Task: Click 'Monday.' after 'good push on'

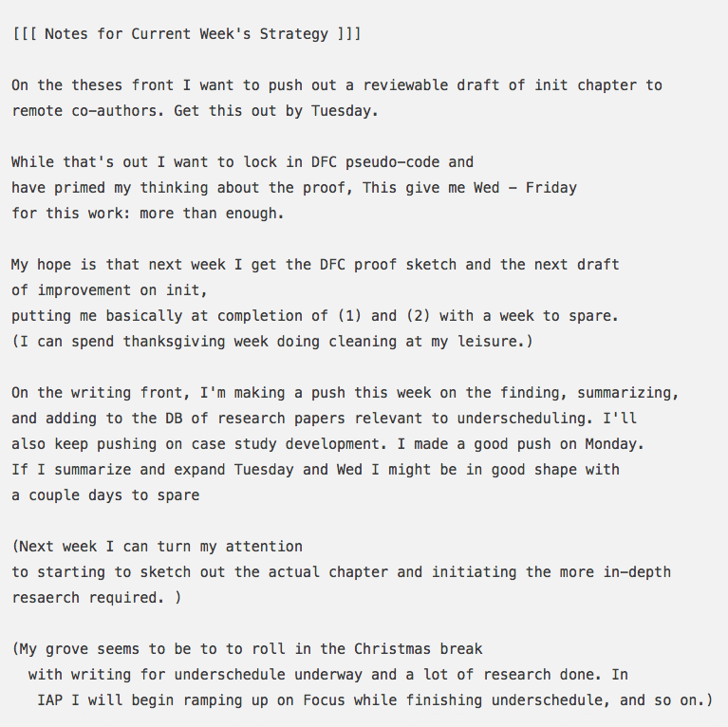Action: 615,444
